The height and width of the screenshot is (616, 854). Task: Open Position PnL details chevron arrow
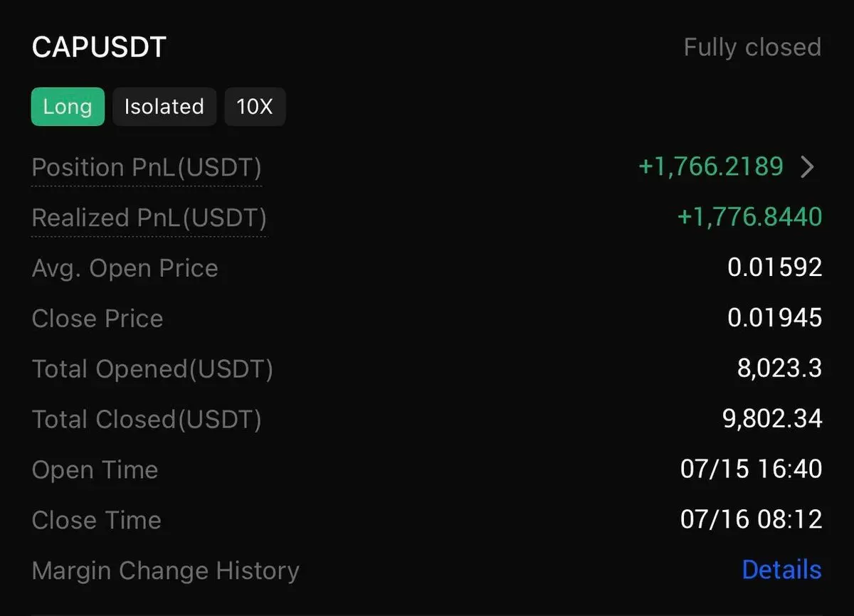coord(807,167)
